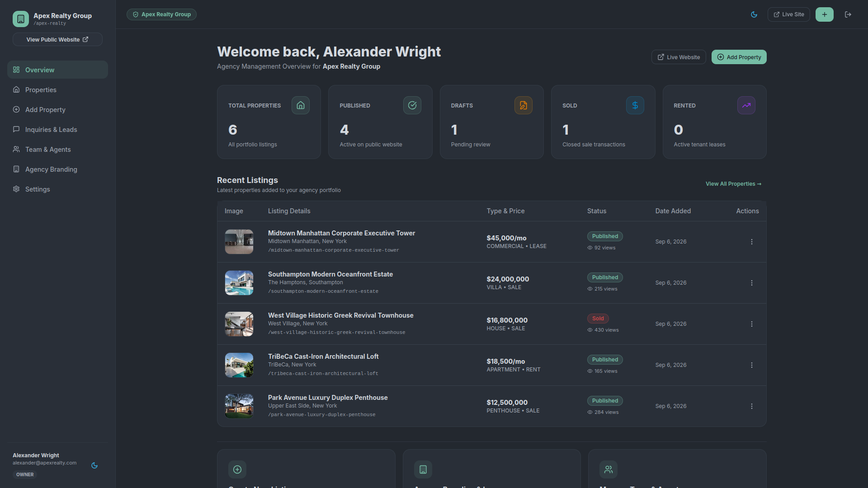Navigate to Team & Agents
Viewport: 868px width, 488px height.
tap(57, 149)
